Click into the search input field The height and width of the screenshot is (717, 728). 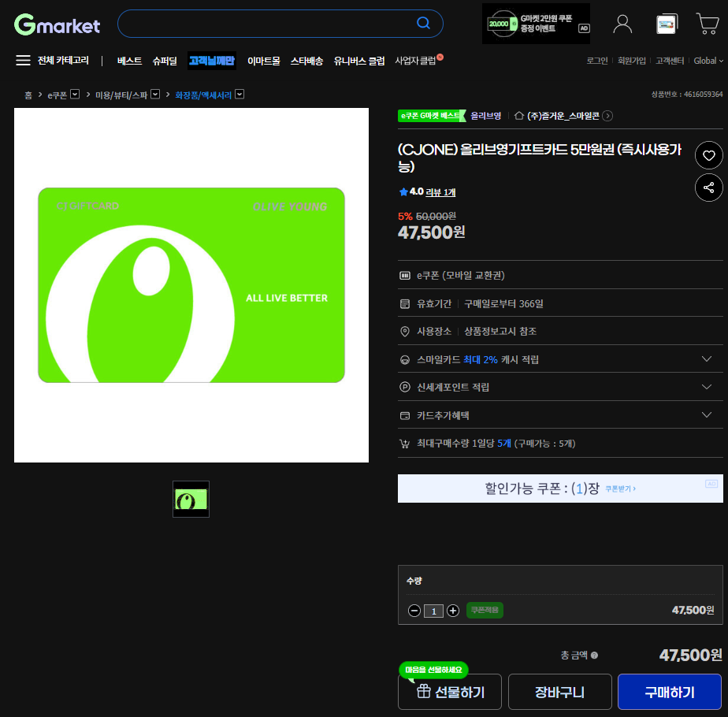(268, 24)
